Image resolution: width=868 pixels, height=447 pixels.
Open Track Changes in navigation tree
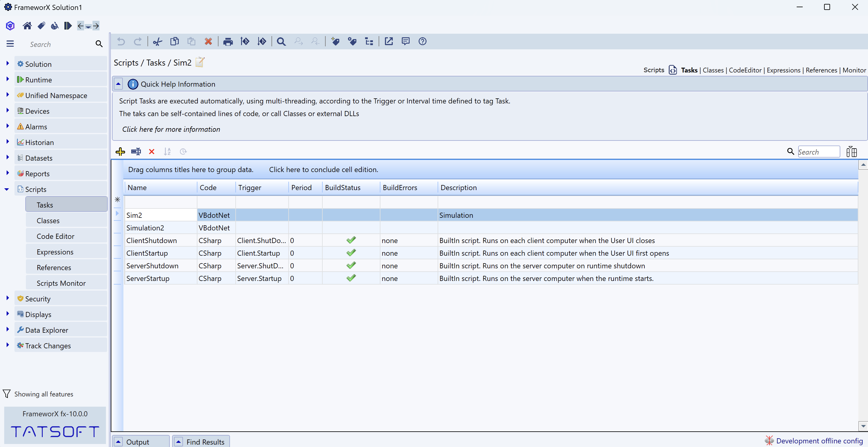tap(61, 346)
